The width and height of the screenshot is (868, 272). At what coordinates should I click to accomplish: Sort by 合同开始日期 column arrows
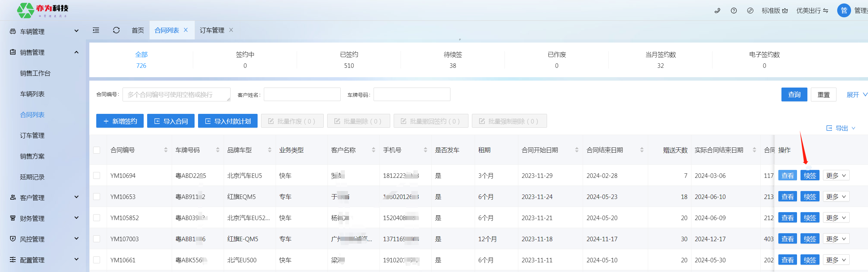tap(577, 150)
